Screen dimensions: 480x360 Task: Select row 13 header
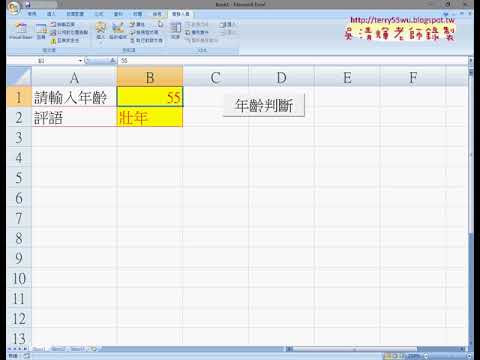[x=19, y=337]
